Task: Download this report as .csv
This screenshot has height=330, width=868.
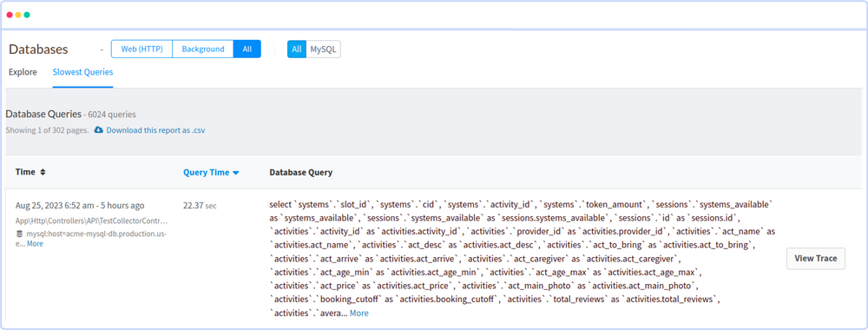Action: pyautogui.click(x=155, y=130)
